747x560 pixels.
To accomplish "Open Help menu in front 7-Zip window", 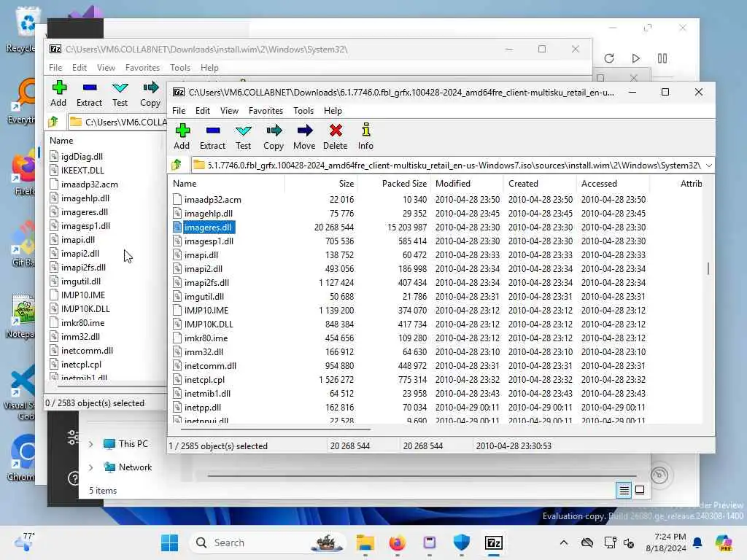I will [x=333, y=111].
